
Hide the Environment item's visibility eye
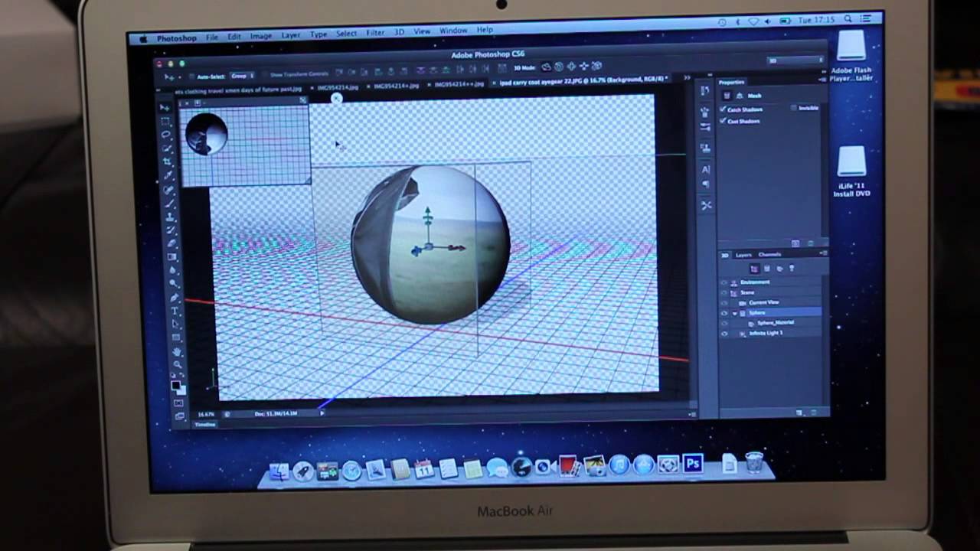tap(724, 282)
